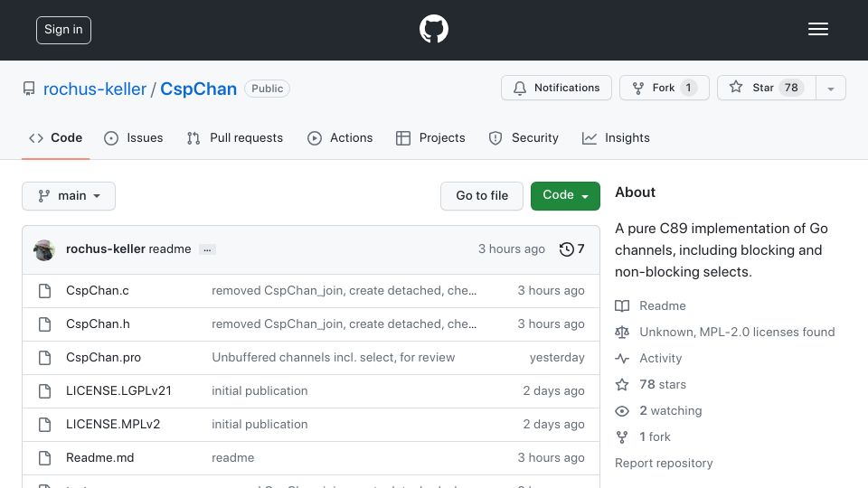Open the CspChan repository link

coord(198,89)
